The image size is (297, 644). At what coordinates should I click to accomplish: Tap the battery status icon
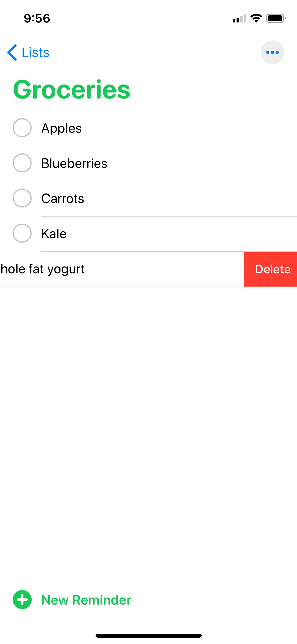pyautogui.click(x=276, y=18)
